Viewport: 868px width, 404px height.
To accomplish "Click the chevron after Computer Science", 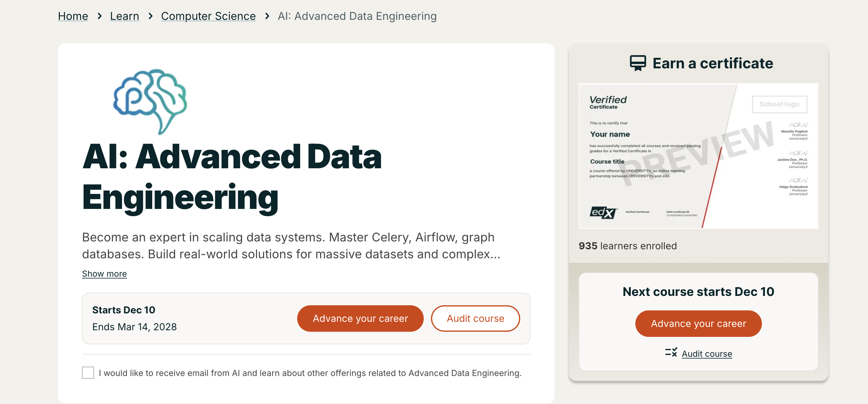I will [267, 16].
